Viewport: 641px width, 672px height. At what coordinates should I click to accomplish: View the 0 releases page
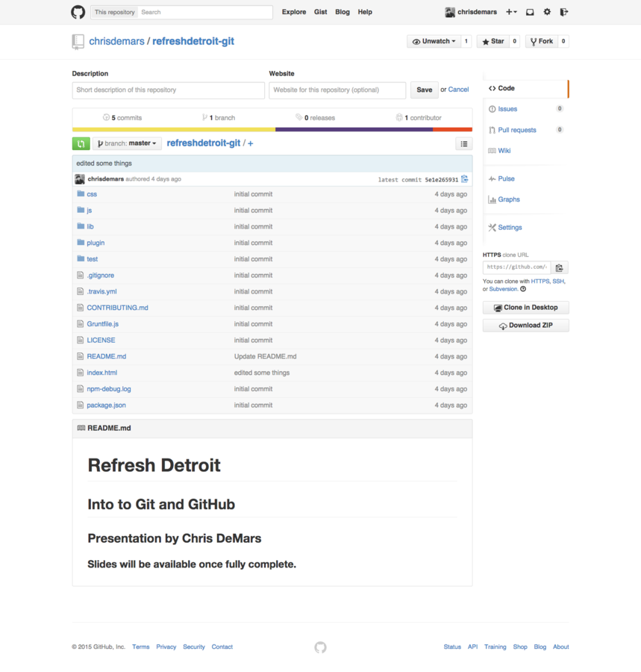pyautogui.click(x=316, y=118)
